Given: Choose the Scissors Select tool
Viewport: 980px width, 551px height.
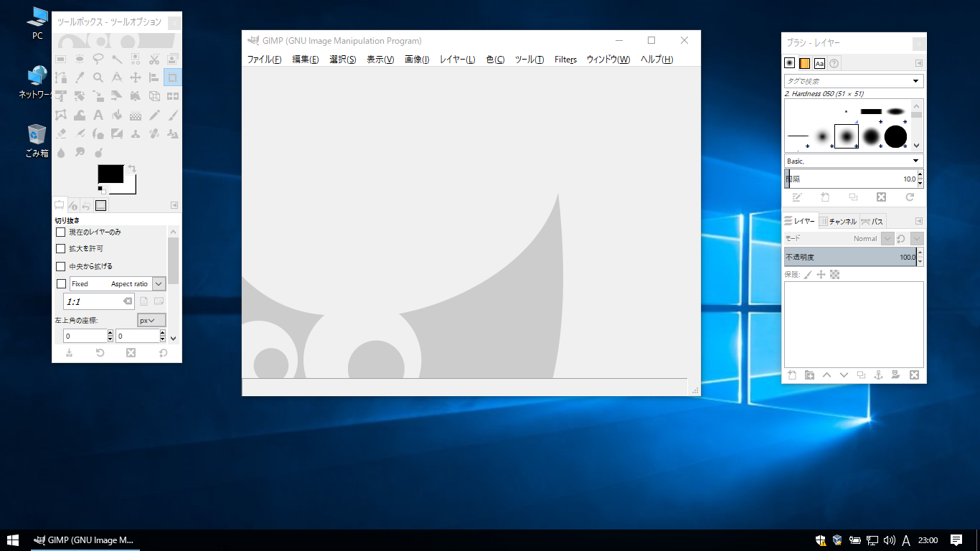Looking at the screenshot, I should [154, 59].
